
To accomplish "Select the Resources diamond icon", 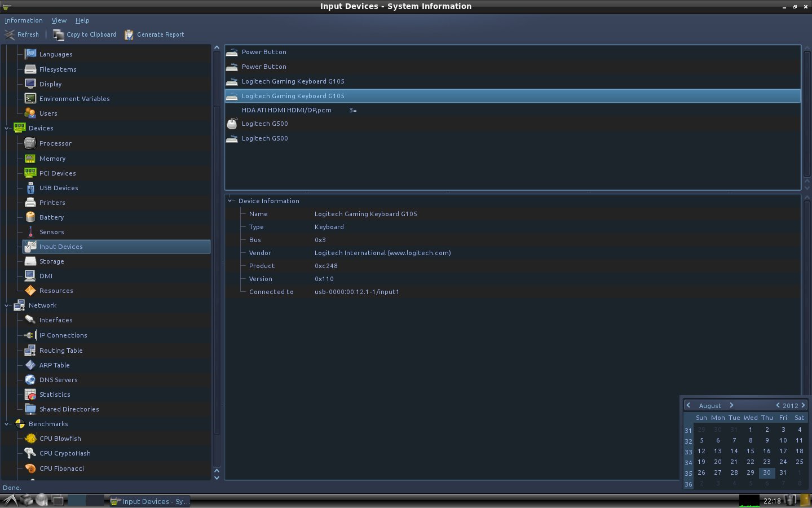I will tap(30, 291).
